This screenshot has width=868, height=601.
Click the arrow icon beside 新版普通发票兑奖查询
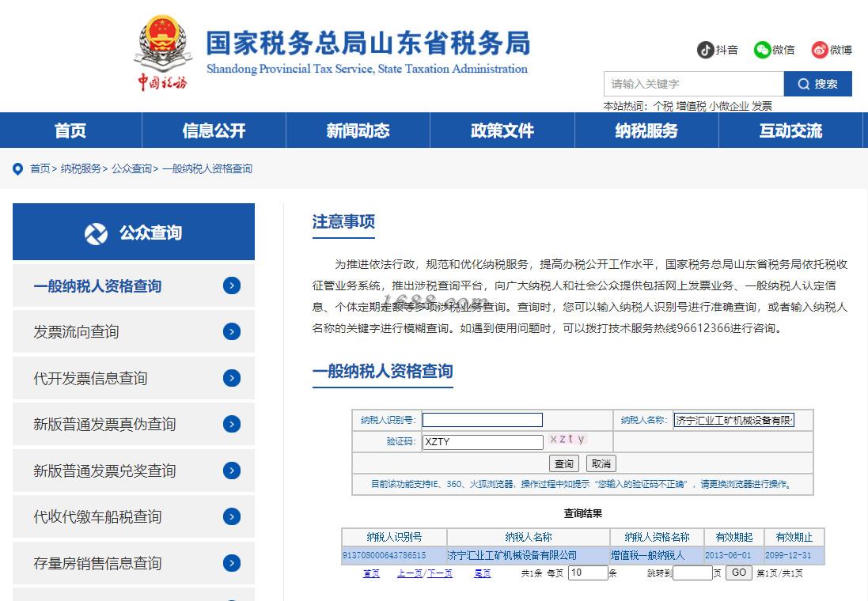pos(231,471)
